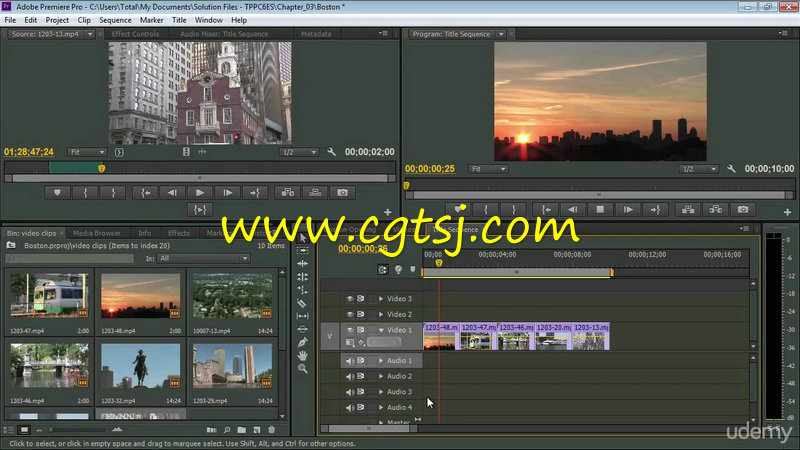Stop playback in Program monitor

tap(601, 210)
